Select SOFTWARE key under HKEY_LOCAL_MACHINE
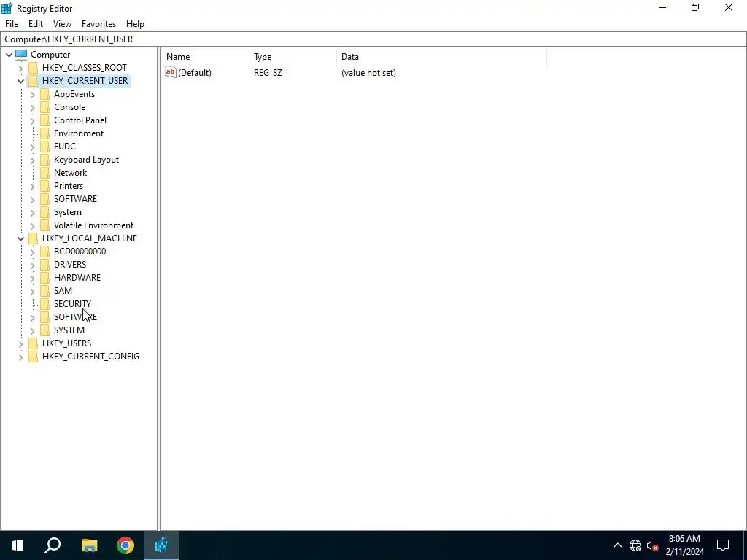Viewport: 747px width, 560px height. 75,316
